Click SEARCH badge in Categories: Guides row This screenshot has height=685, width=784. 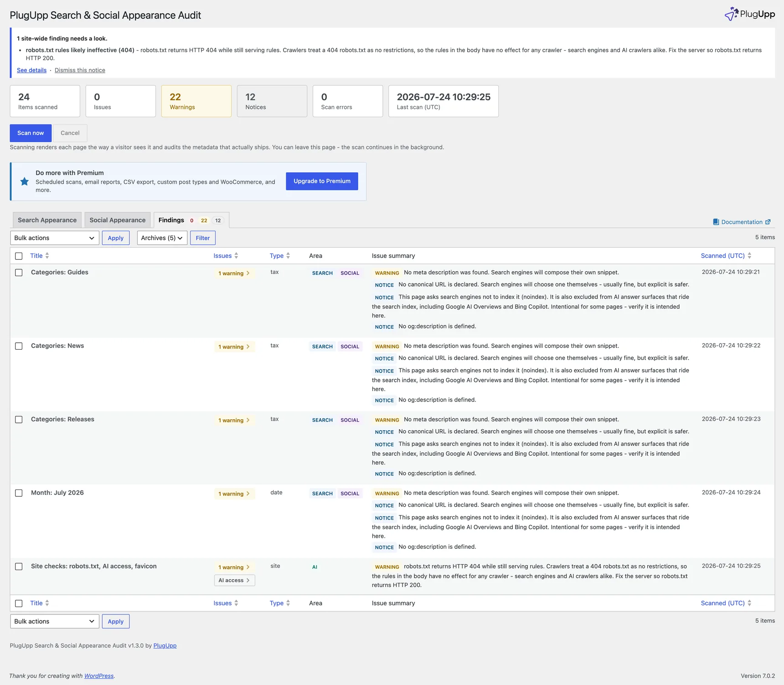point(322,273)
